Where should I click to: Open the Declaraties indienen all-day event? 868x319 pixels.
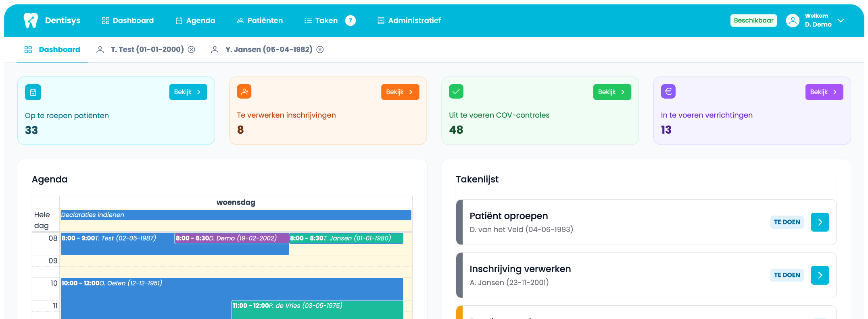coord(236,215)
